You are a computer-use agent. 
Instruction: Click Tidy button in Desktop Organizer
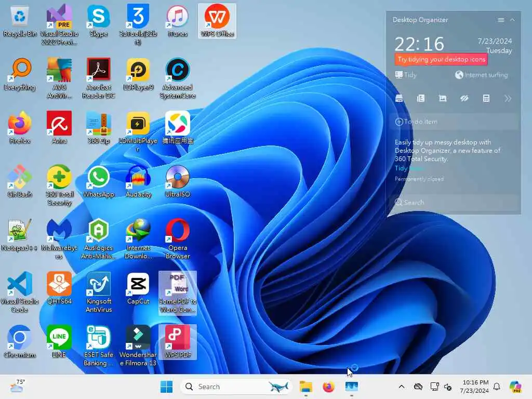pyautogui.click(x=406, y=75)
